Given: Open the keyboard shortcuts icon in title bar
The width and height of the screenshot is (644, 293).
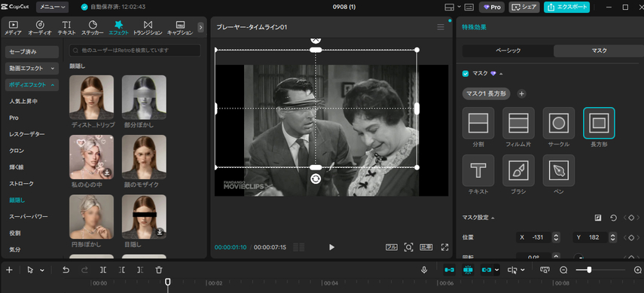Looking at the screenshot, I should [x=469, y=7].
